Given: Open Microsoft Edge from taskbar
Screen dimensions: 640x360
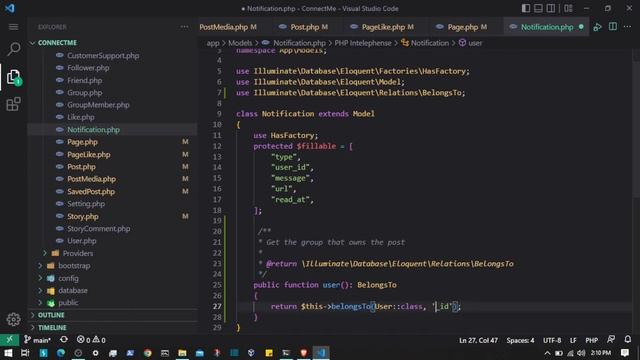Looking at the screenshot, I should pyautogui.click(x=61, y=353).
